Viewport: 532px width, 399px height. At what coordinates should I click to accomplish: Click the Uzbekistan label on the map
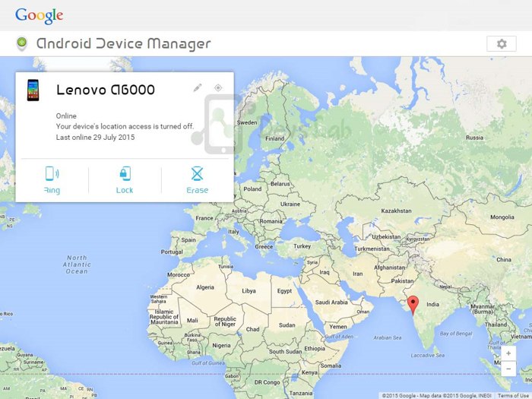coord(386,237)
